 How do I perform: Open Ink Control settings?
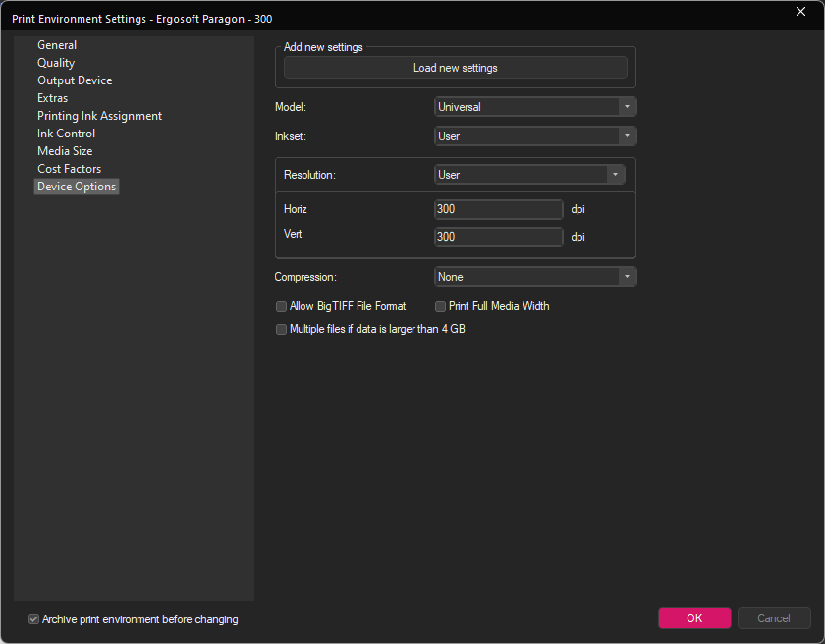pyautogui.click(x=67, y=134)
